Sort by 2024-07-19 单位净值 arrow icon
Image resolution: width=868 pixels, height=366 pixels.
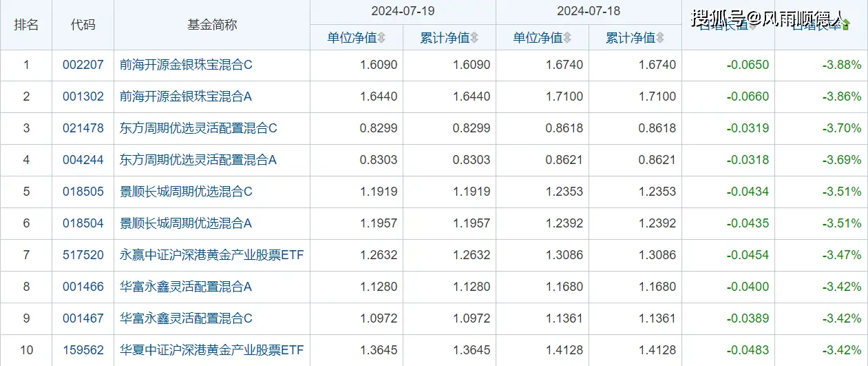pyautogui.click(x=381, y=38)
